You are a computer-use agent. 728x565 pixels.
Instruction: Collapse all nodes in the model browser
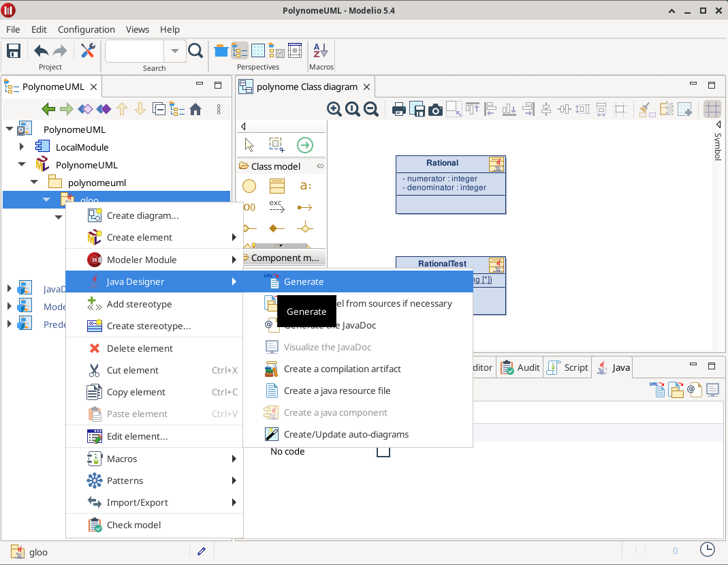click(x=159, y=109)
